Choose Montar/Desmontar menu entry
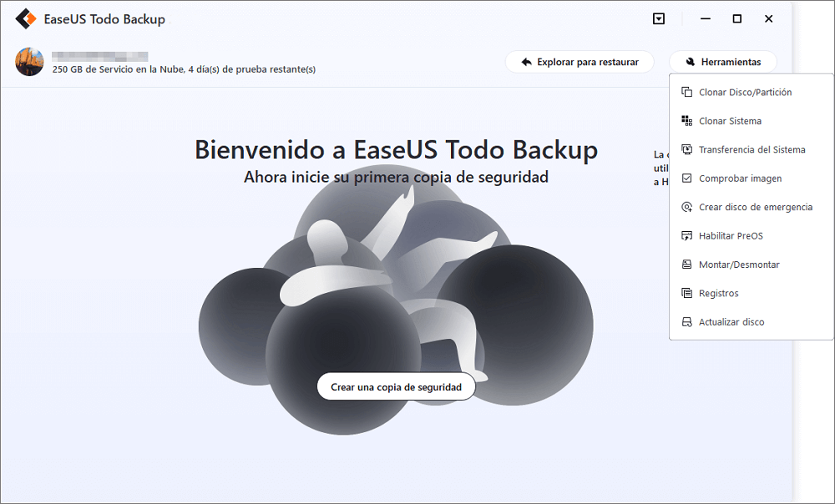Image resolution: width=835 pixels, height=504 pixels. coord(738,265)
